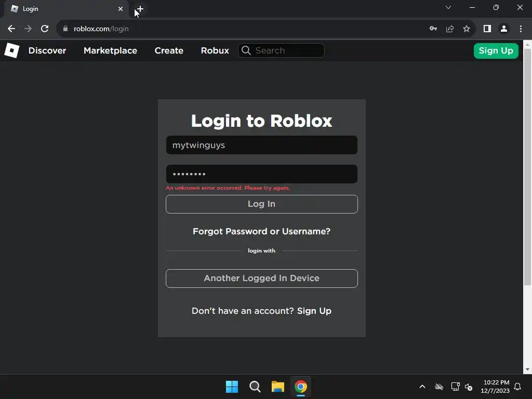Click the Sign Up link below the form
532x399 pixels.
314,311
